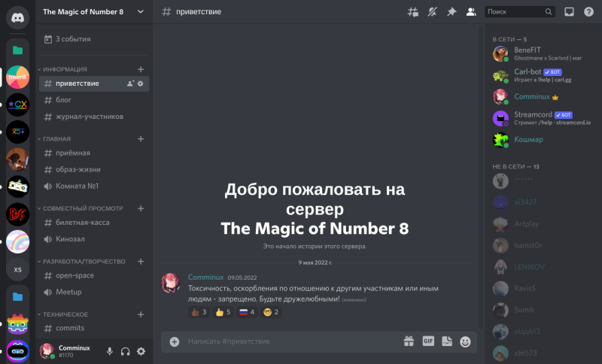The width and height of the screenshot is (602, 364).
Task: Open the Nitro gift icon
Action: point(409,341)
